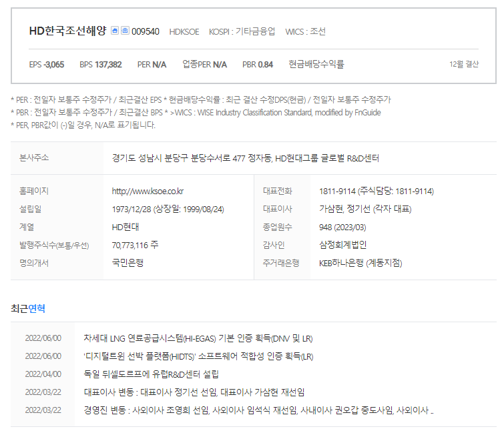Image resolution: width=504 pixels, height=431 pixels.
Task: Click the 2022/04/00 date cell
Action: pos(43,374)
